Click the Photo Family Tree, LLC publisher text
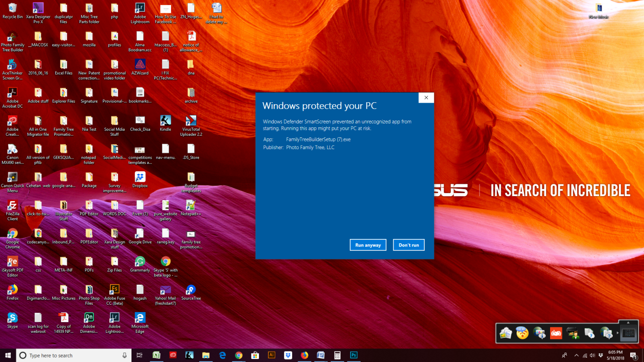This screenshot has width=644, height=362. point(310,147)
